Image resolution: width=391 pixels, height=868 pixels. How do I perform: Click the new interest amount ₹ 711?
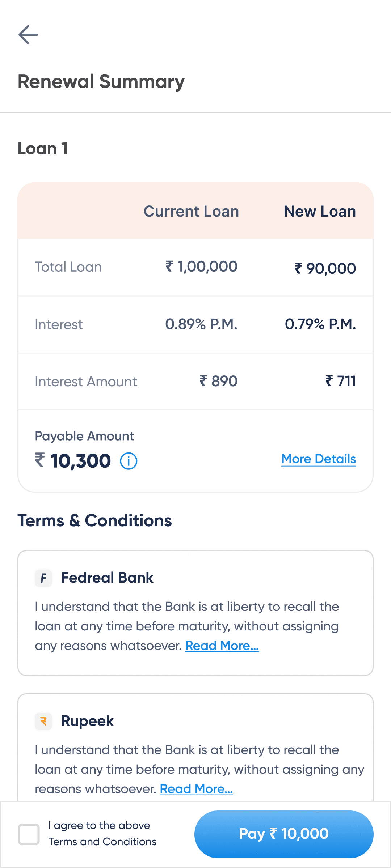coord(341,381)
